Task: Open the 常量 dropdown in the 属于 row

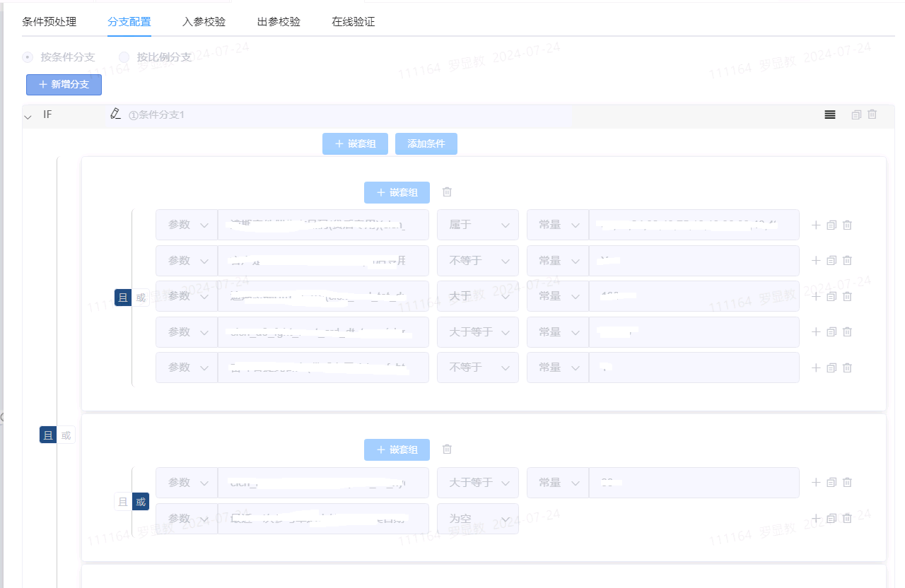Action: (558, 225)
